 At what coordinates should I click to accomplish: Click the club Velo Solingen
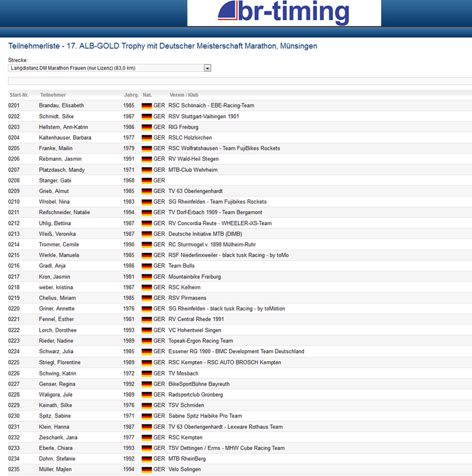pos(185,470)
